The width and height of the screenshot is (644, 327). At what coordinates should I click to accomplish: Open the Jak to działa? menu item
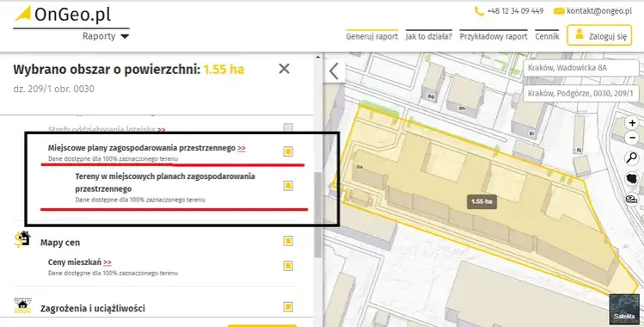point(429,36)
